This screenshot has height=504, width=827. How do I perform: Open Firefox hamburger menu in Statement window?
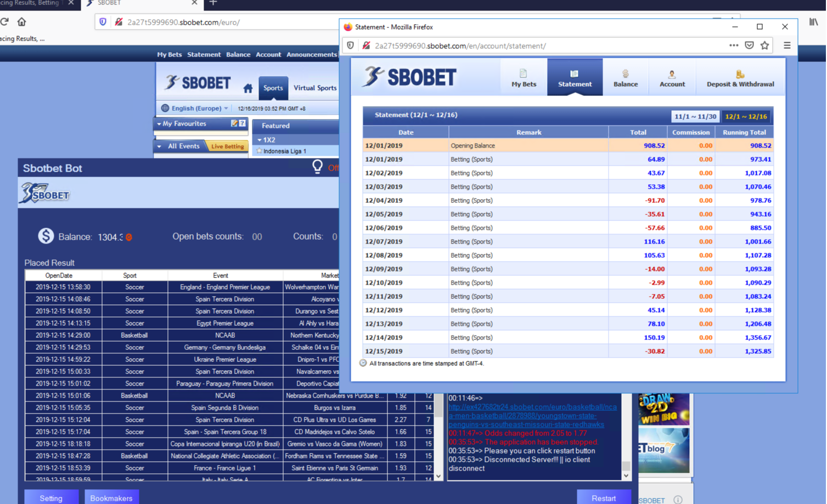[x=787, y=46]
